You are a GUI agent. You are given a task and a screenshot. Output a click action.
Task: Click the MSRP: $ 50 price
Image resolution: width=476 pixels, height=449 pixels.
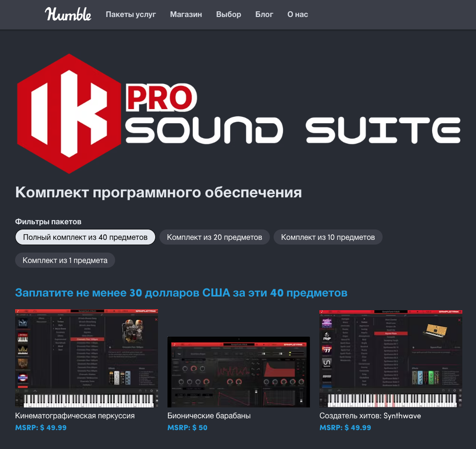[x=187, y=427]
